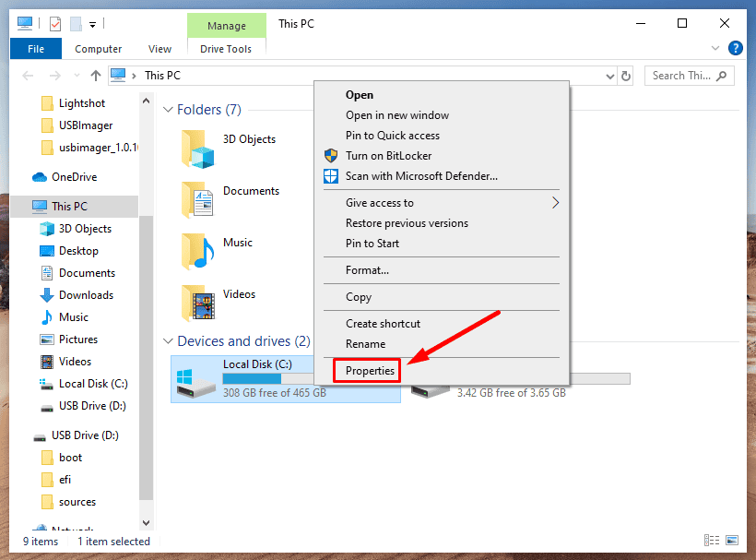Select the Documents folder icon

tap(197, 200)
